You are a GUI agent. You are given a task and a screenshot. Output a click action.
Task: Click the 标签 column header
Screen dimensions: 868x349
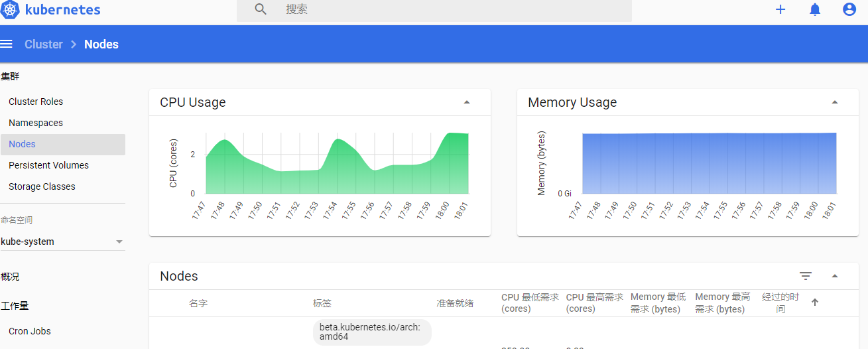[x=322, y=303]
